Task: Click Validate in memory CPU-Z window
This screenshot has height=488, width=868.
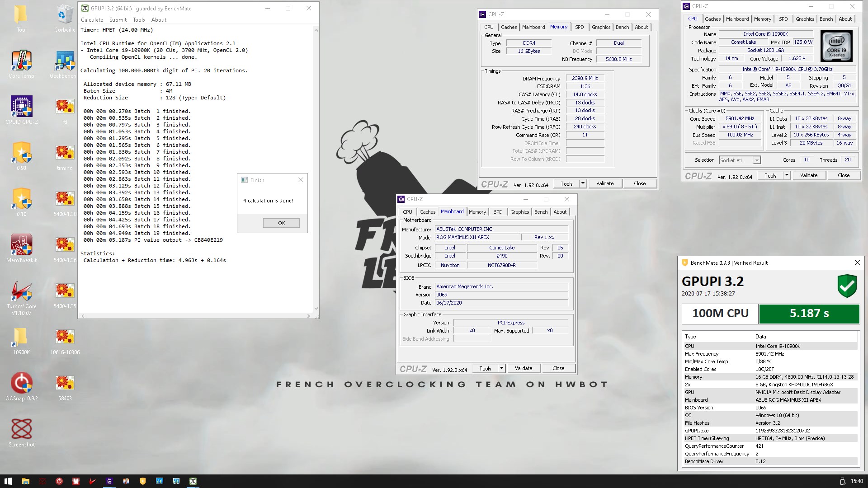Action: (604, 183)
